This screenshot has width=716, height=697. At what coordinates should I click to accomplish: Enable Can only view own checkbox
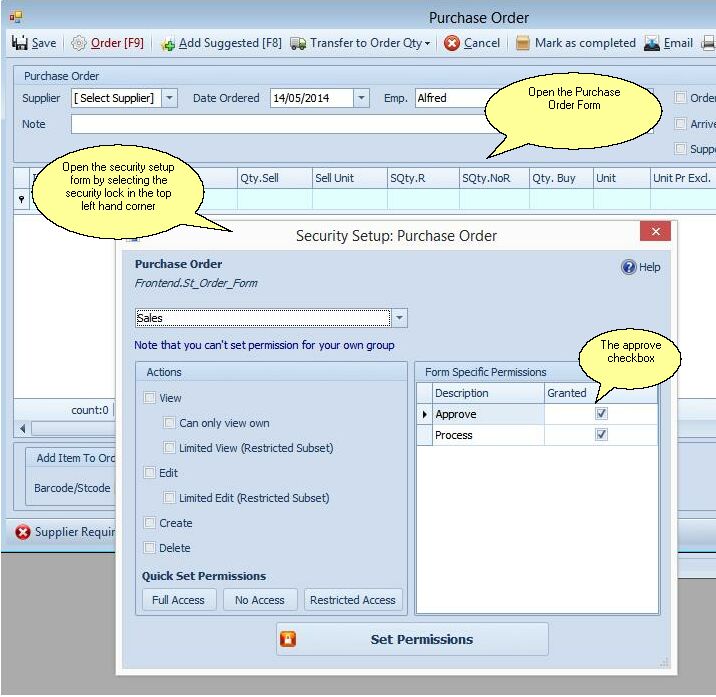coord(169,422)
